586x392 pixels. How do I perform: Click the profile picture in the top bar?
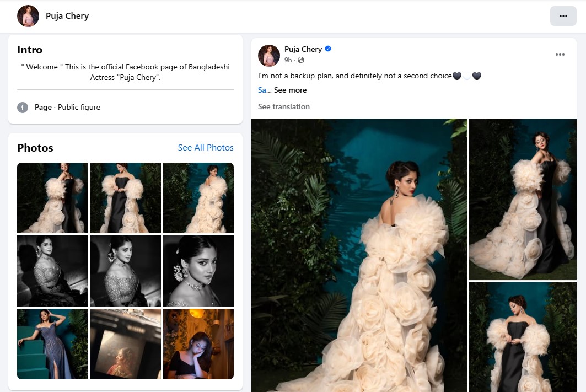[28, 16]
